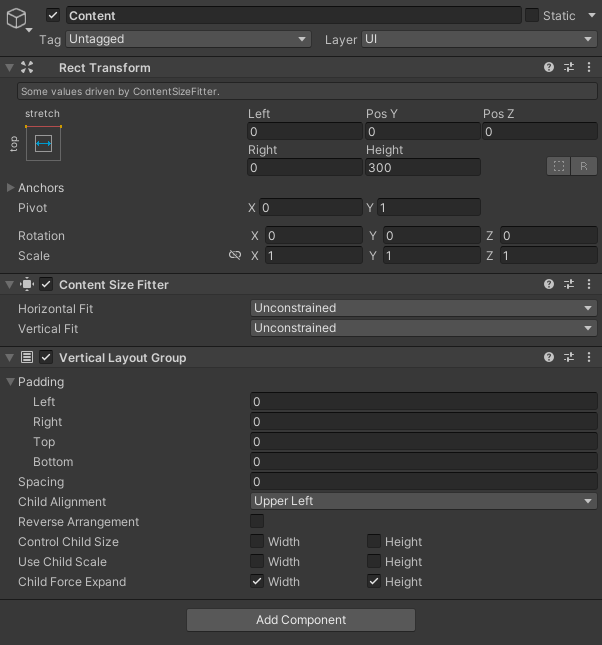Collapse the Rect Transform component
The width and height of the screenshot is (602, 645).
coord(10,67)
